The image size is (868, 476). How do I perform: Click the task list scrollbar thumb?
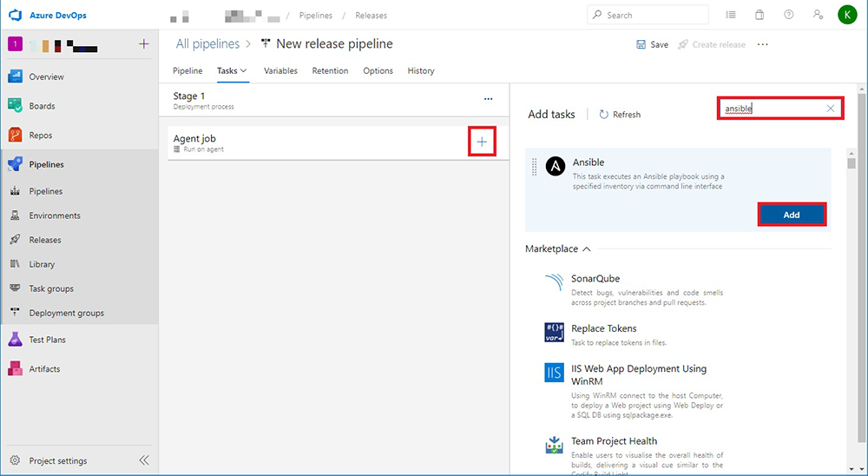tap(852, 163)
